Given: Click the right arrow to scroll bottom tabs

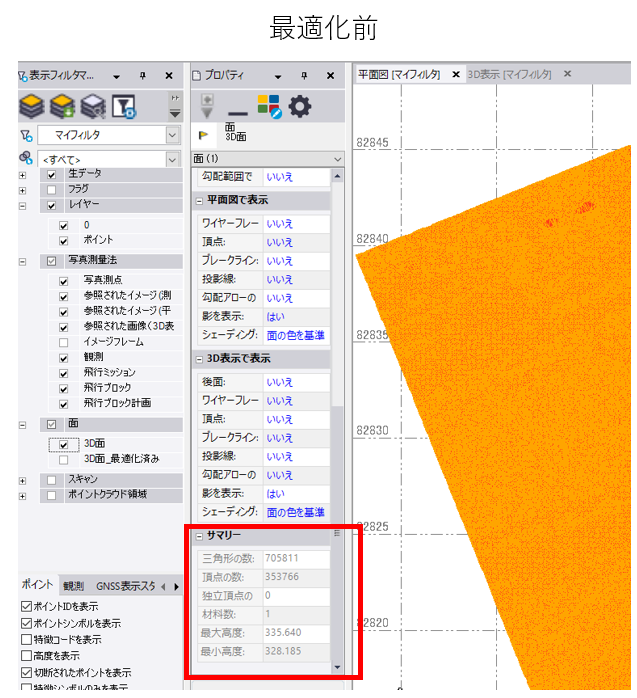Looking at the screenshot, I should pyautogui.click(x=175, y=586).
